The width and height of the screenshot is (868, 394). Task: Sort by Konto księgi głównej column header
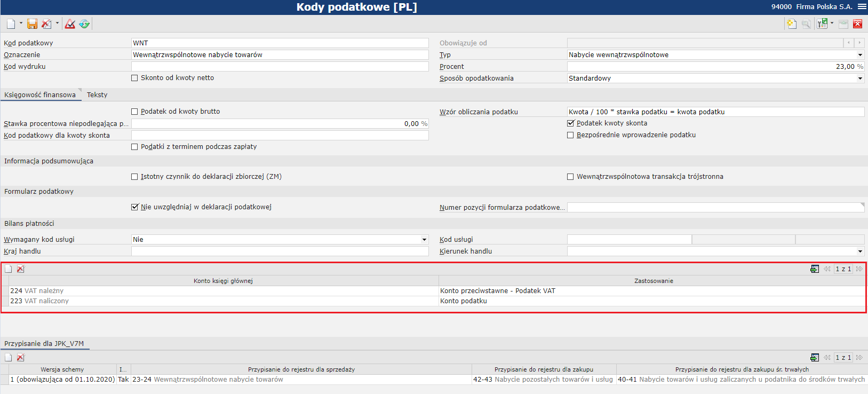[224, 281]
